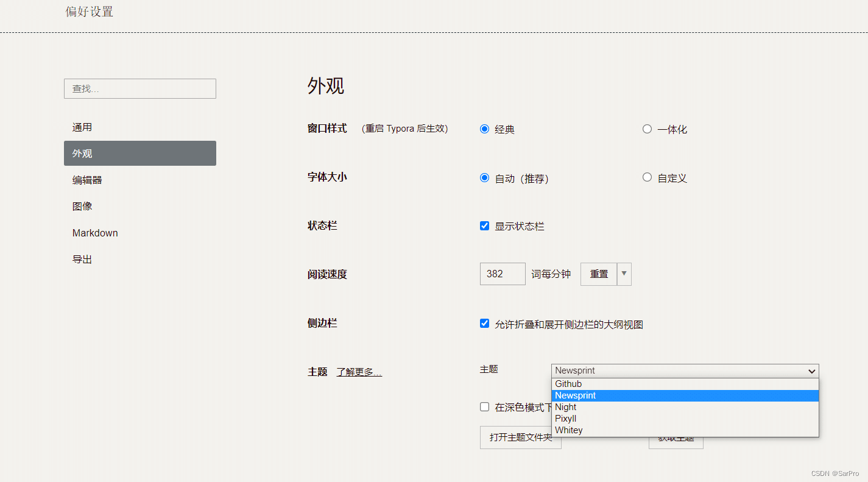The image size is (868, 482).
Task: Select 自动（推荐） font size option
Action: pos(485,178)
